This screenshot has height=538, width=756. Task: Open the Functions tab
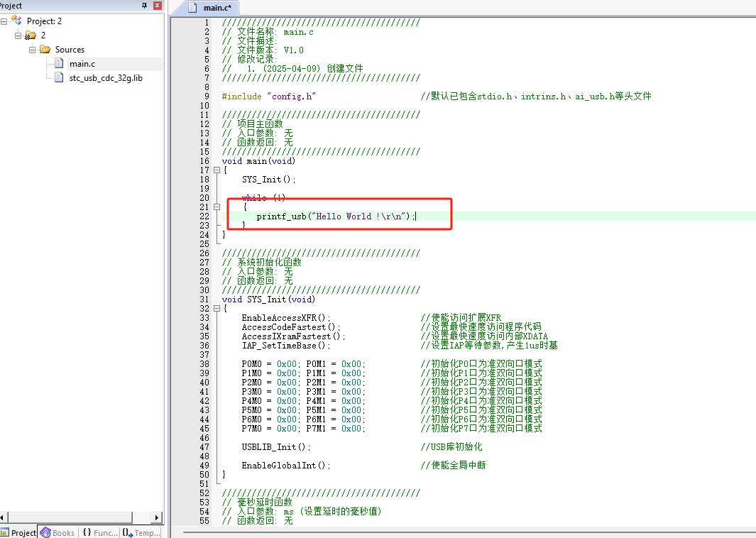point(100,532)
